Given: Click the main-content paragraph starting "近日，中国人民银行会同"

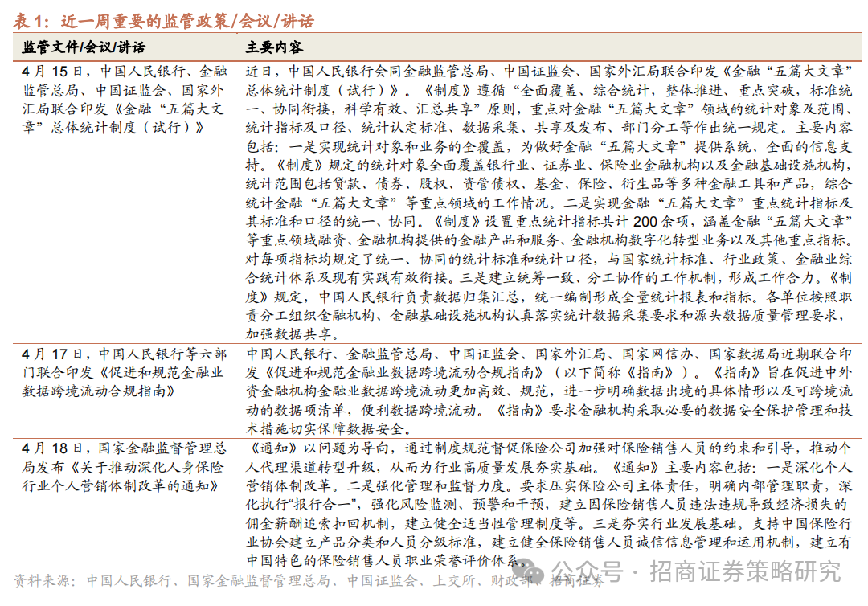Looking at the screenshot, I should tap(549, 203).
